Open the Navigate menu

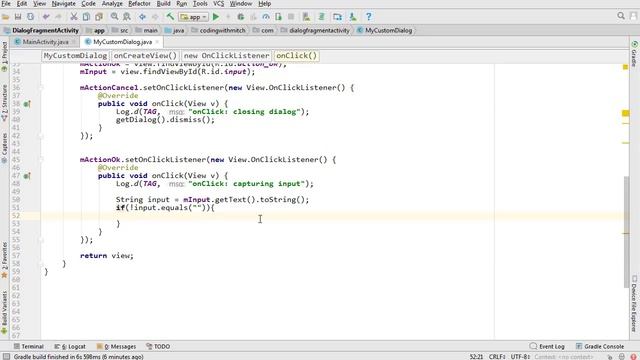64,4
